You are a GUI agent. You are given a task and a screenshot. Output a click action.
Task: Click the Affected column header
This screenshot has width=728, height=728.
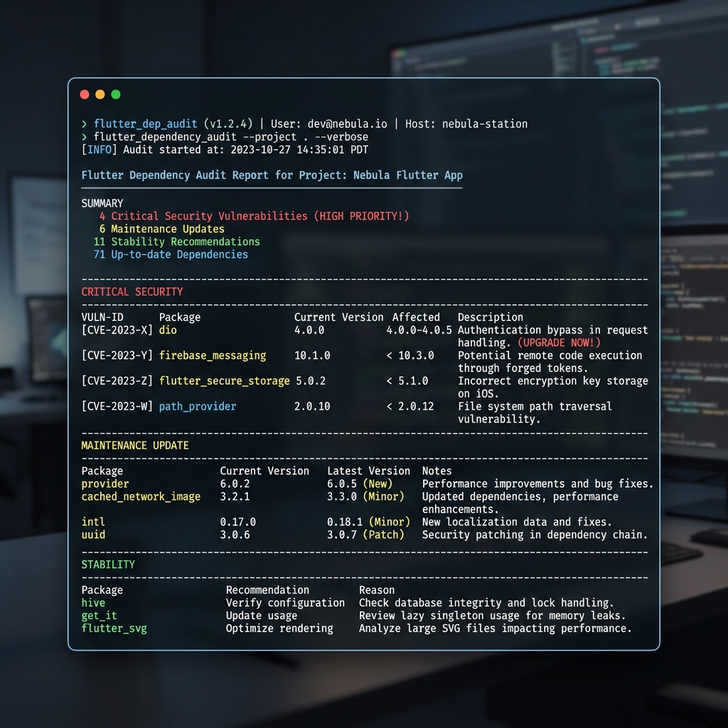click(x=416, y=317)
